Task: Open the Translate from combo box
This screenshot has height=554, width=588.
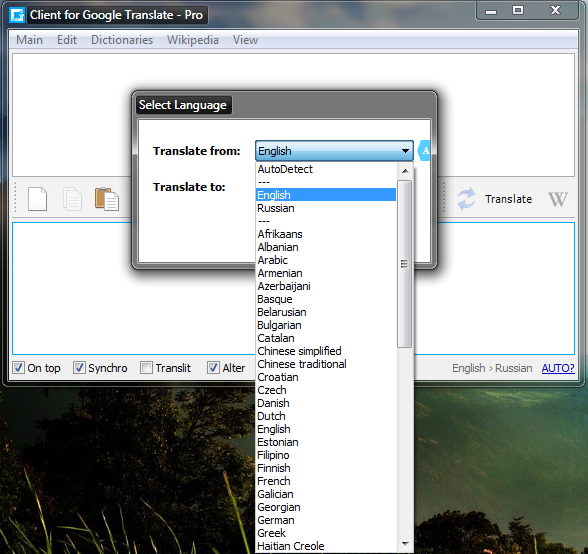Action: coord(334,151)
